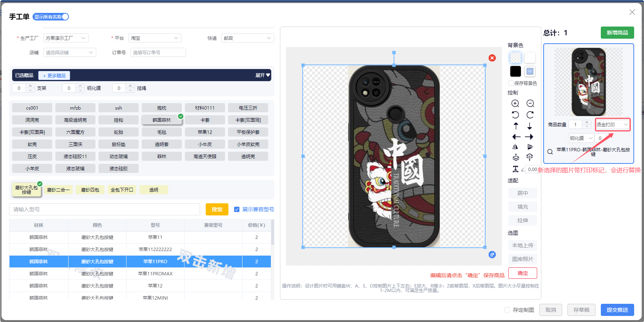Select 苹果11PROMAX row in model table
The image size is (644, 322).
tap(140, 273)
